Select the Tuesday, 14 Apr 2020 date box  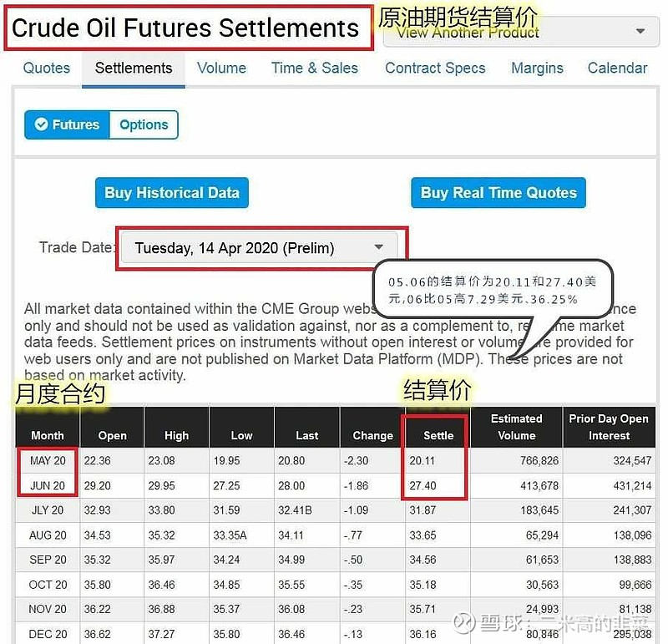[260, 247]
